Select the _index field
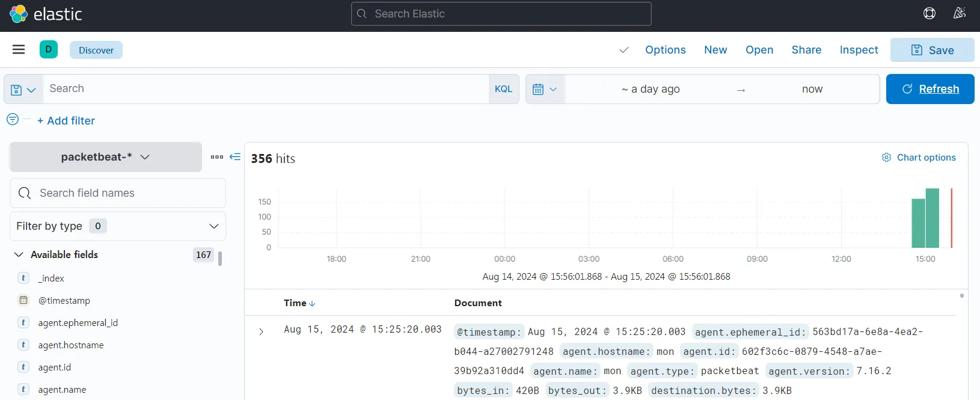This screenshot has width=980, height=400. (51, 278)
